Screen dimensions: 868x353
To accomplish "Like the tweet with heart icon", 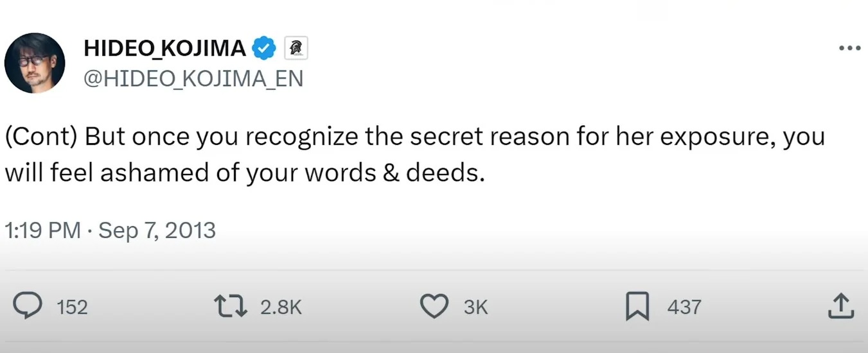I will click(434, 306).
